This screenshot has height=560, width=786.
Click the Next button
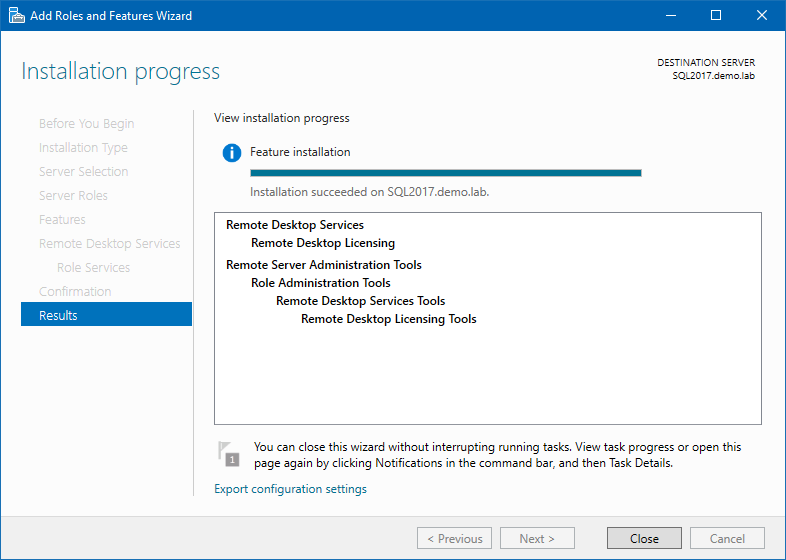click(537, 538)
